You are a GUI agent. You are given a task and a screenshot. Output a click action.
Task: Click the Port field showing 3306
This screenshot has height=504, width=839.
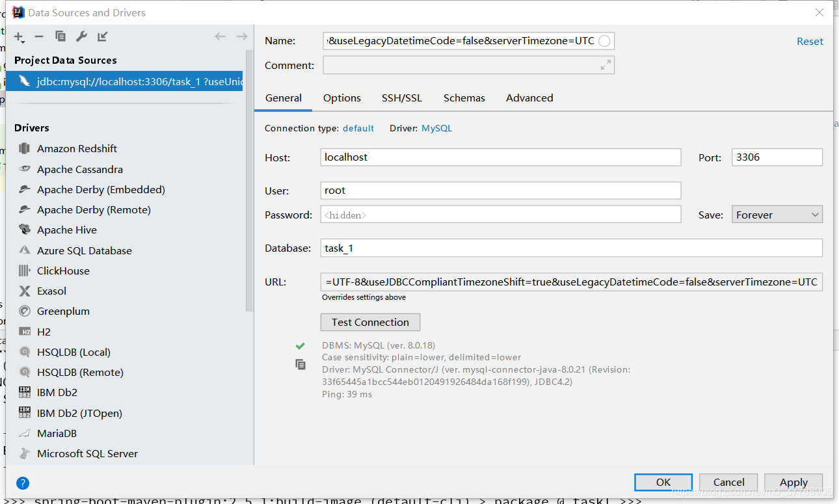pos(777,157)
